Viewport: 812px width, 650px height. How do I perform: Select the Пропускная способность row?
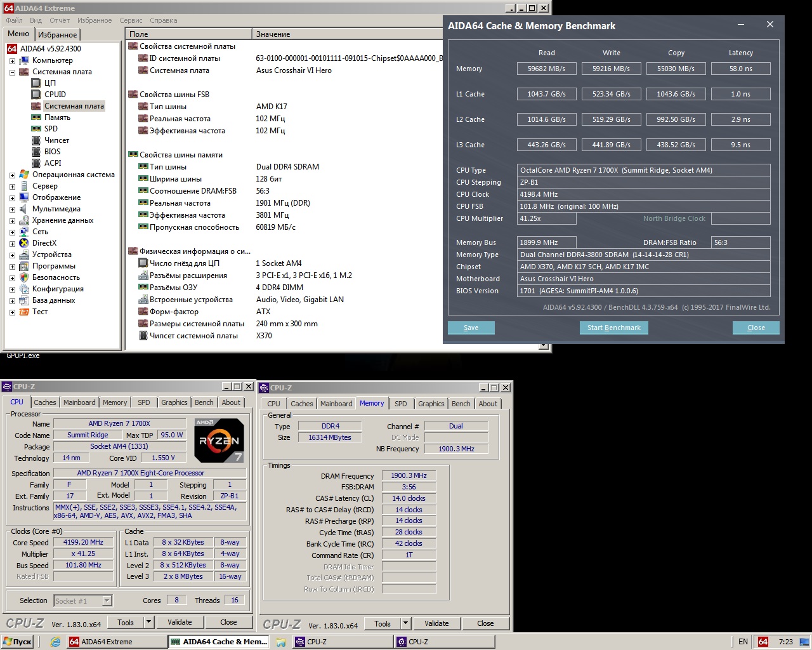(284, 227)
